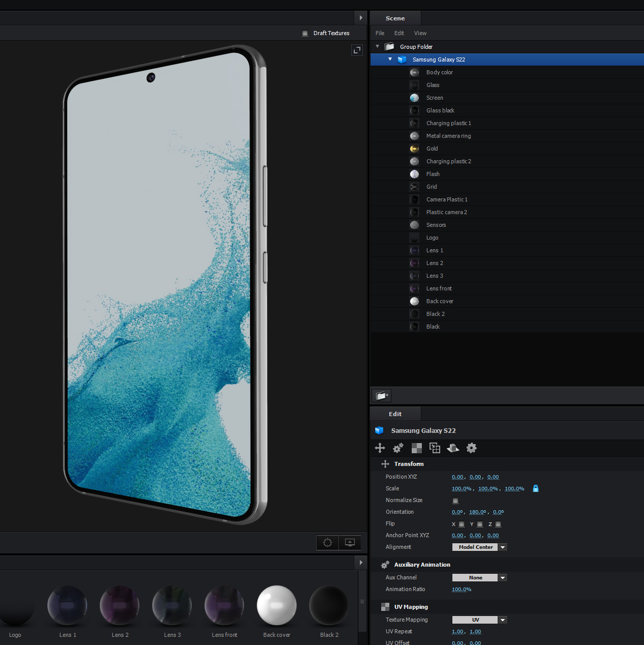Open the UV Mapping checker icon tab

point(417,448)
